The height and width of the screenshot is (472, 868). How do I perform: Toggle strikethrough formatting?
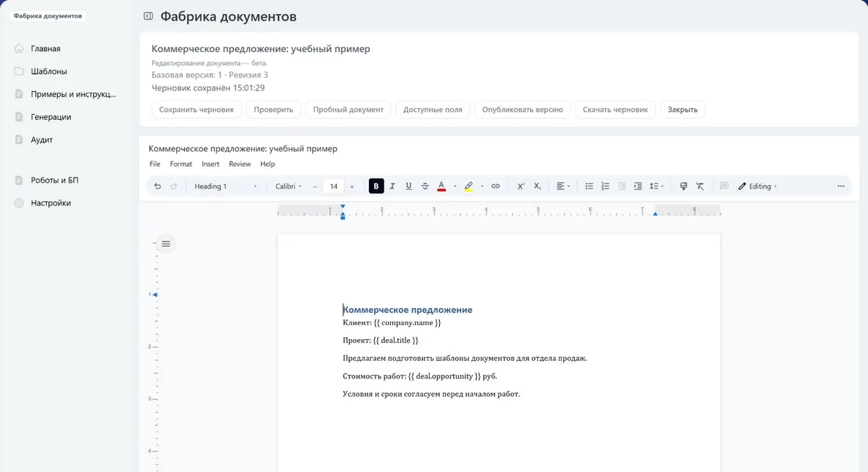point(425,186)
